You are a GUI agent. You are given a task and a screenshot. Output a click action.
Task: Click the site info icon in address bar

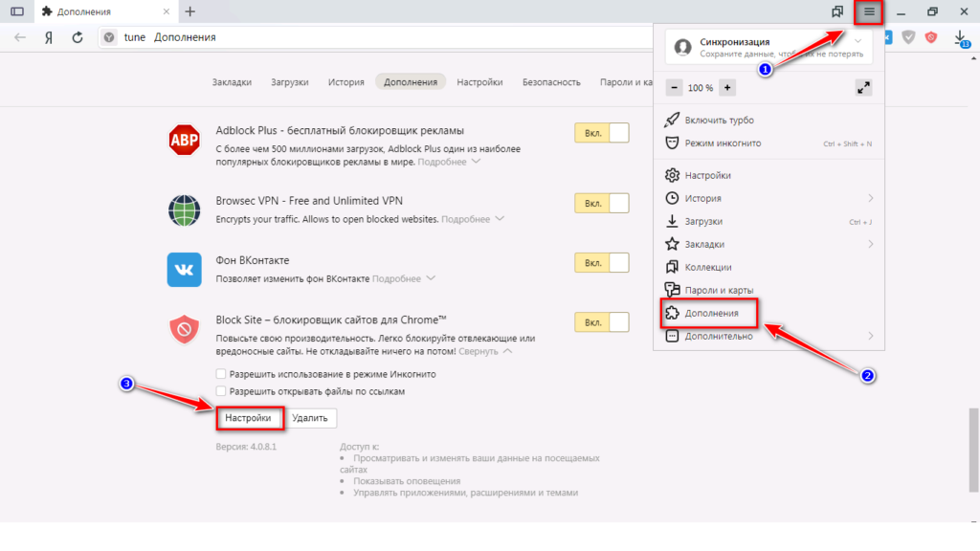point(109,37)
